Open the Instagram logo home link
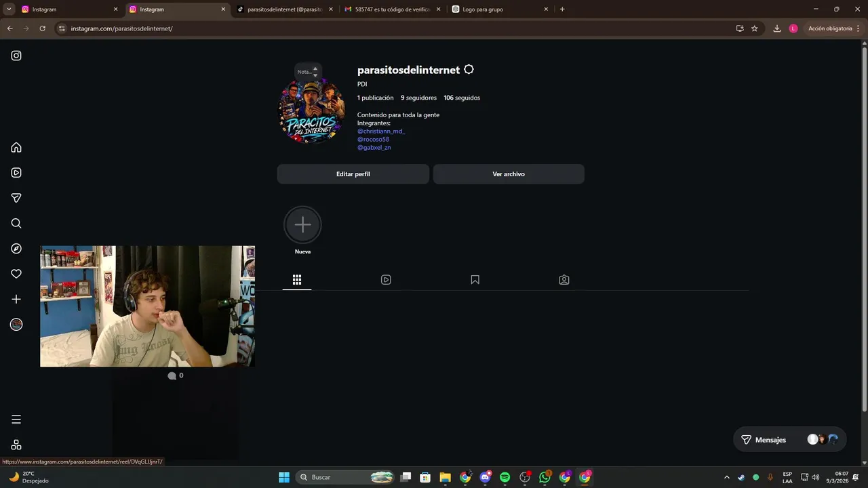The image size is (868, 488). 16,56
